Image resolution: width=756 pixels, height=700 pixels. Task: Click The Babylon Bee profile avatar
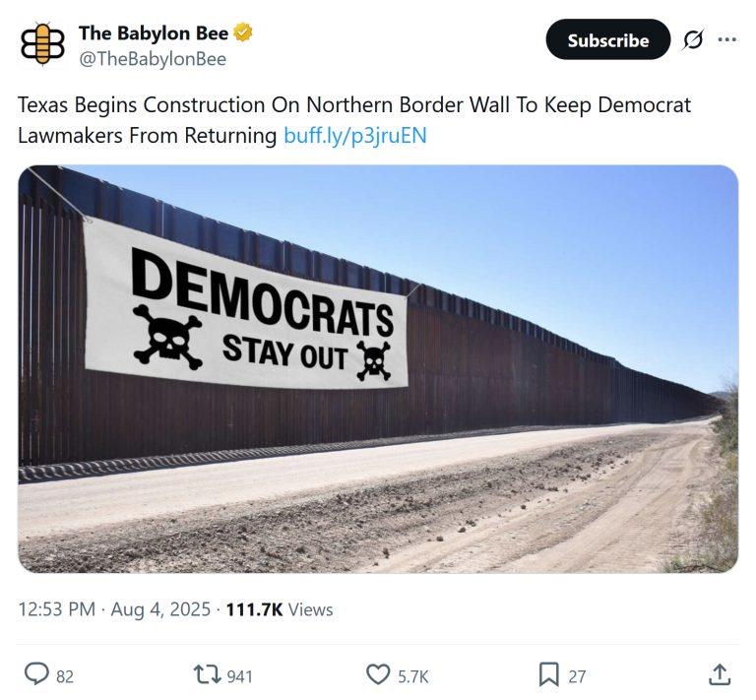click(x=42, y=43)
